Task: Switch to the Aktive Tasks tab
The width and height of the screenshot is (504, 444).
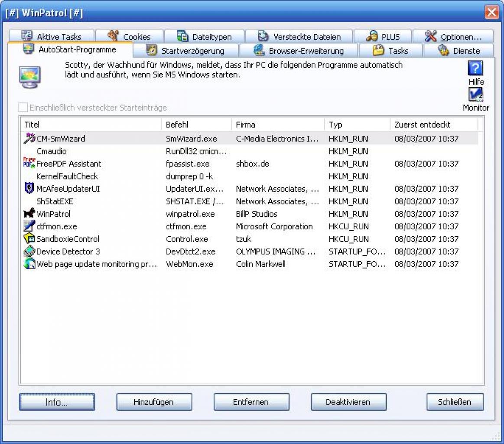Action: click(x=52, y=36)
